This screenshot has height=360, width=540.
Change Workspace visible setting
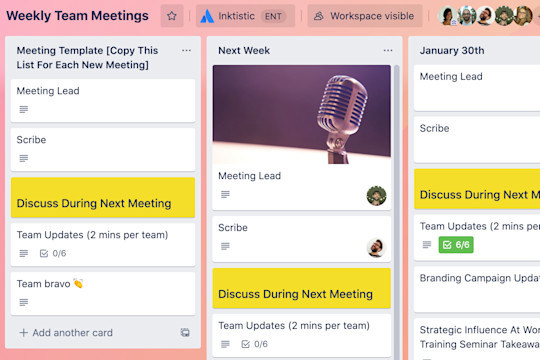pos(365,16)
